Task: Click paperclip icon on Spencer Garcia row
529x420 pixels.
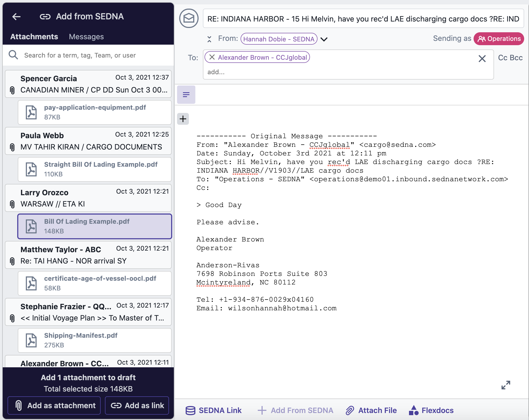Action: tap(12, 90)
